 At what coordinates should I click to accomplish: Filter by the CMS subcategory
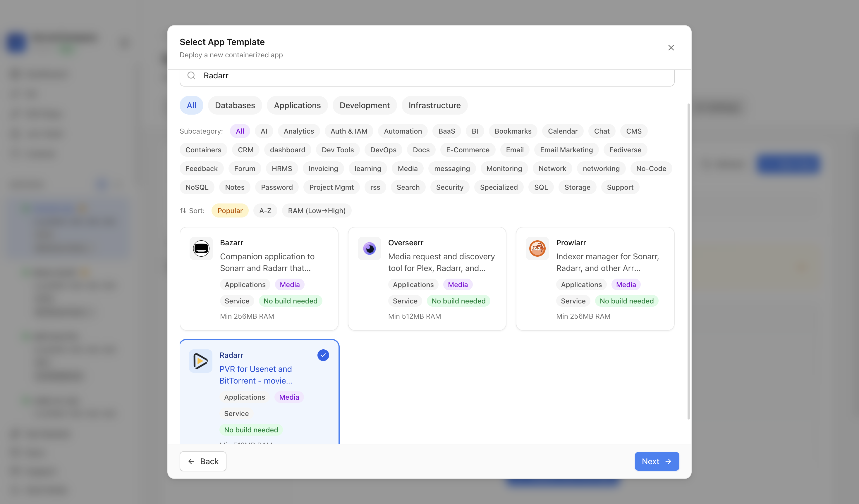(x=634, y=131)
